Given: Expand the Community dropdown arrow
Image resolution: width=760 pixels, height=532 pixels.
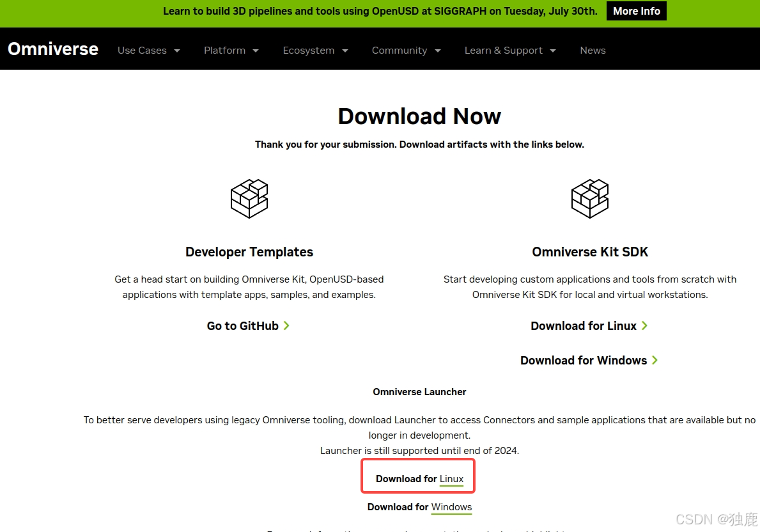Looking at the screenshot, I should point(438,51).
